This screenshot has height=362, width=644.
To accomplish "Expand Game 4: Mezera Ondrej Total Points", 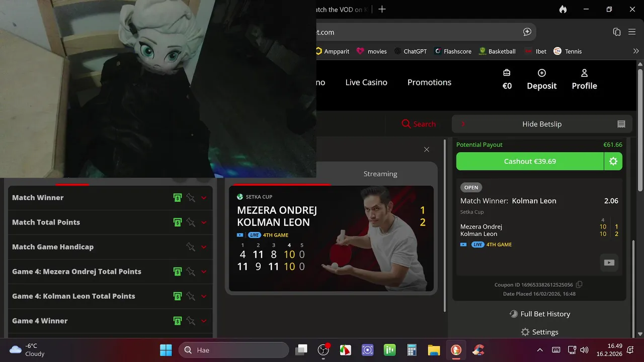I will tap(204, 272).
